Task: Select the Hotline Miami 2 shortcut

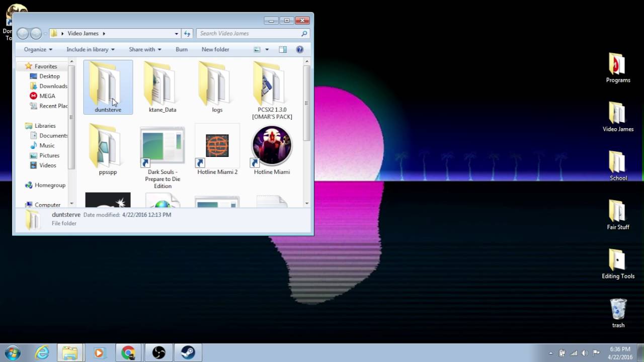Action: tap(217, 149)
